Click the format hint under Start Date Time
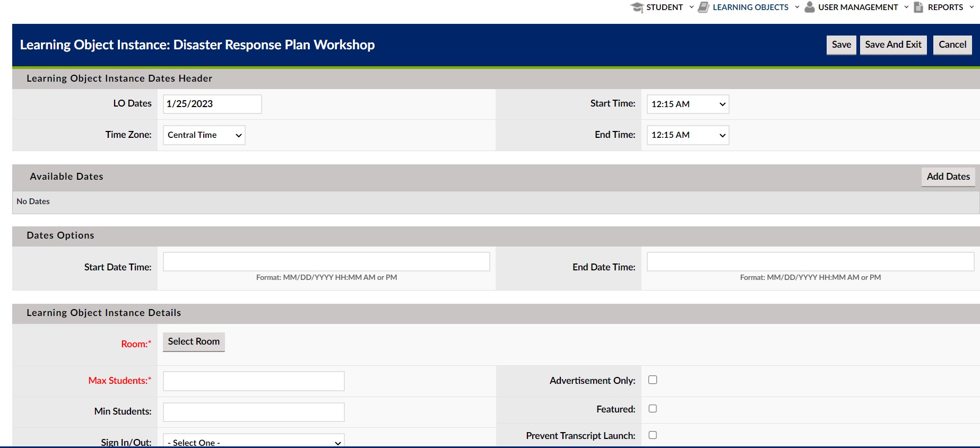Image resolution: width=980 pixels, height=448 pixels. click(x=326, y=277)
